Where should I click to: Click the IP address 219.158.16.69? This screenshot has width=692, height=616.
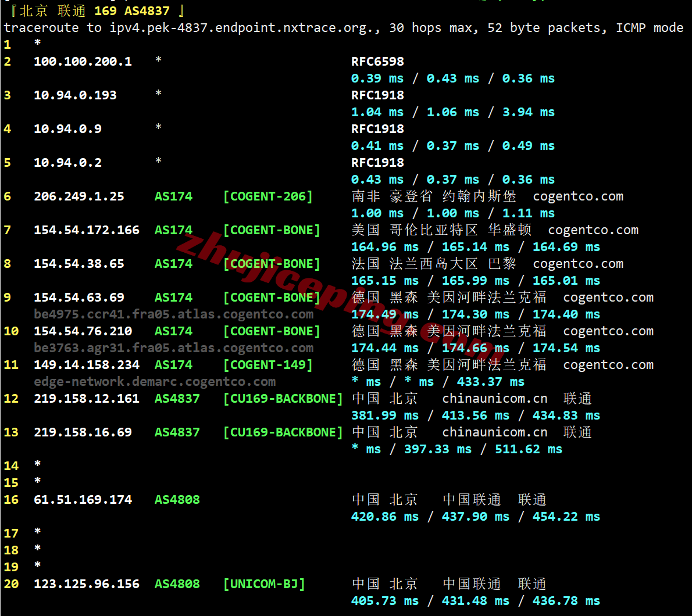pyautogui.click(x=83, y=432)
